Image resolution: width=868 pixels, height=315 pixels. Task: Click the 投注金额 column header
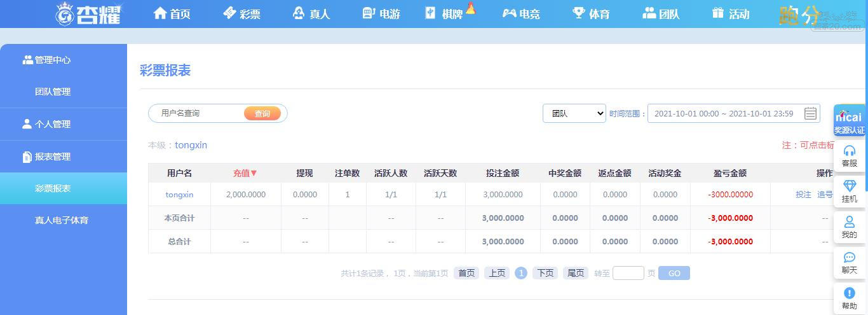503,173
